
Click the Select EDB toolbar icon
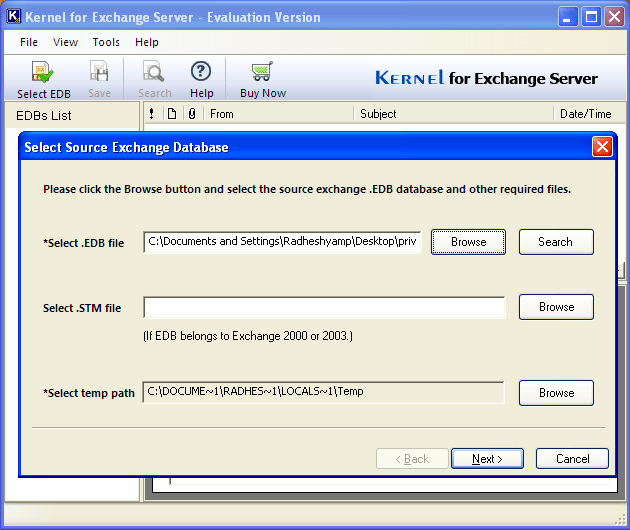point(42,72)
